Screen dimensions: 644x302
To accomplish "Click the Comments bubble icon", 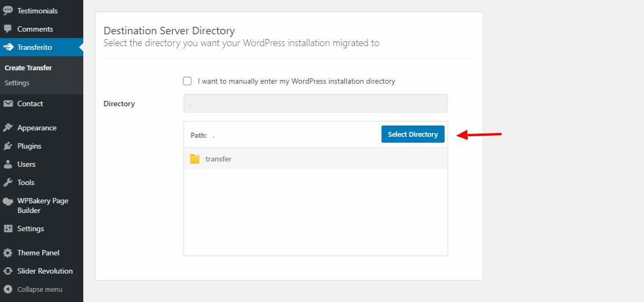I will [x=8, y=29].
